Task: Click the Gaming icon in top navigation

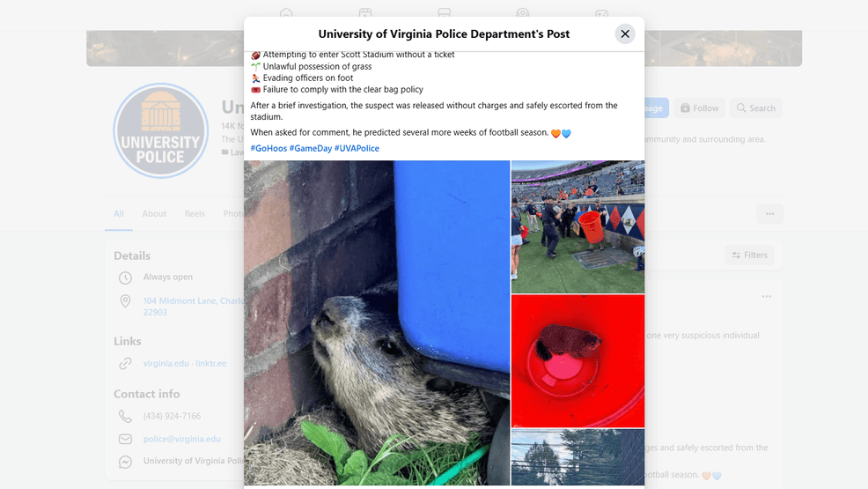Action: 602,13
